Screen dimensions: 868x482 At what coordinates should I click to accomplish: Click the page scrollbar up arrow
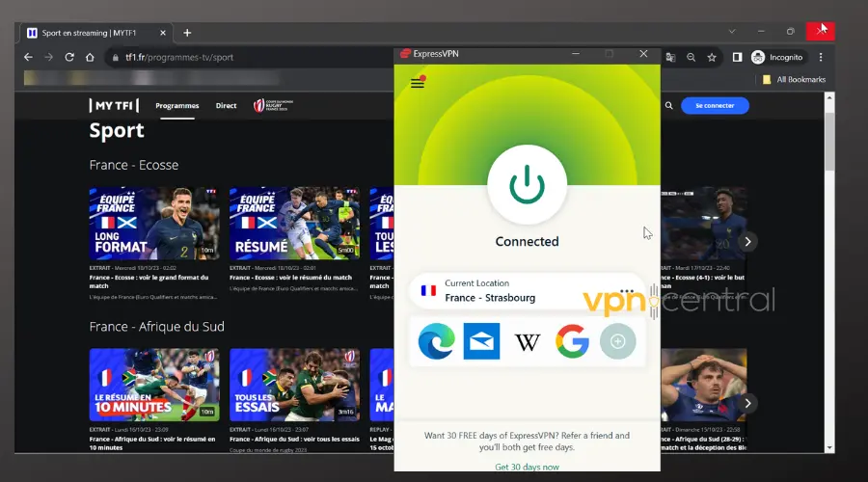click(x=829, y=98)
